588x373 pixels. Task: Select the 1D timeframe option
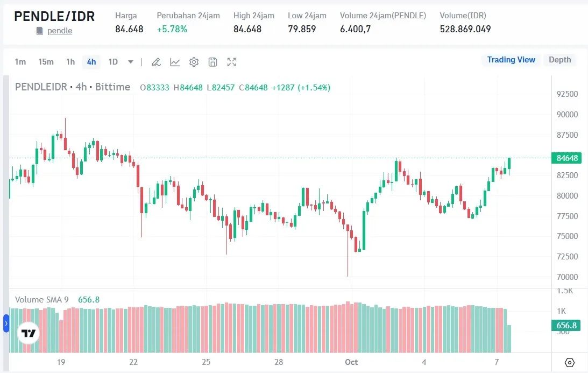[x=113, y=62]
